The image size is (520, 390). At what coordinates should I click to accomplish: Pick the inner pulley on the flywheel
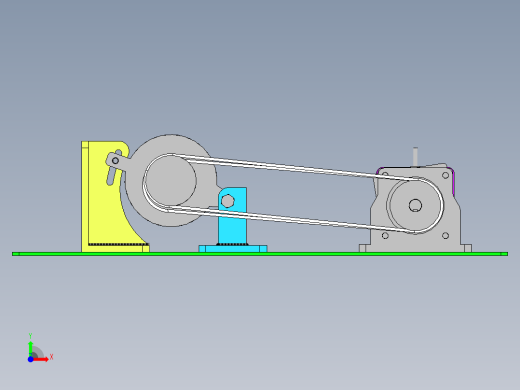pos(171,180)
